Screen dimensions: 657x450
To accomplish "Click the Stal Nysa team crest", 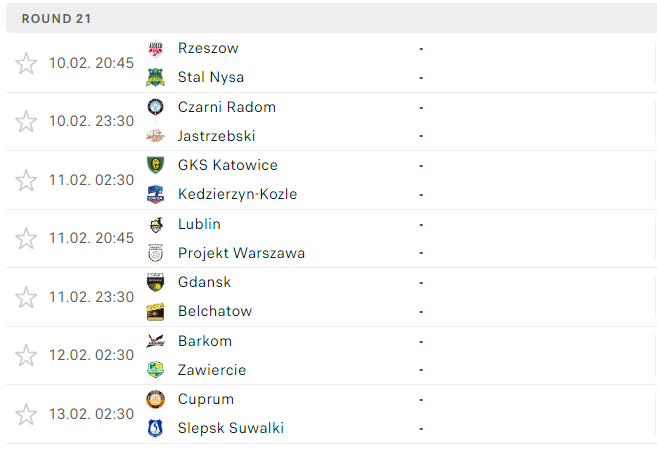I will pyautogui.click(x=155, y=78).
